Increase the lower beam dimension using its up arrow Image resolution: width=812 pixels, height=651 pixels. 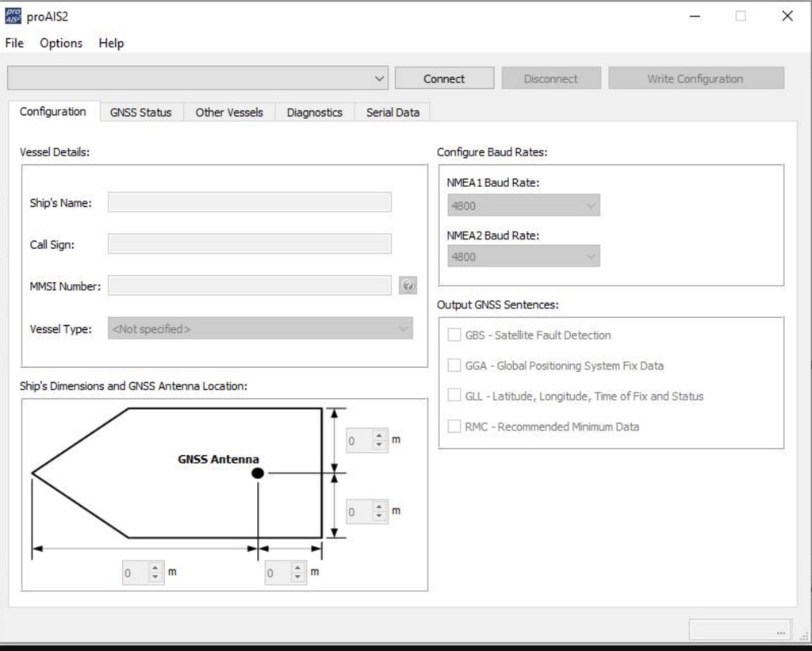click(379, 507)
